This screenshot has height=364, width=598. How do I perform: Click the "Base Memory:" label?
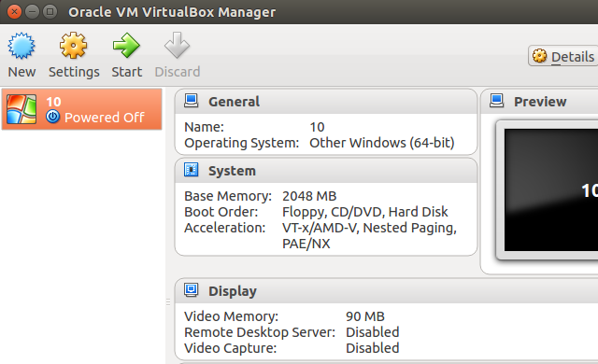(x=228, y=196)
